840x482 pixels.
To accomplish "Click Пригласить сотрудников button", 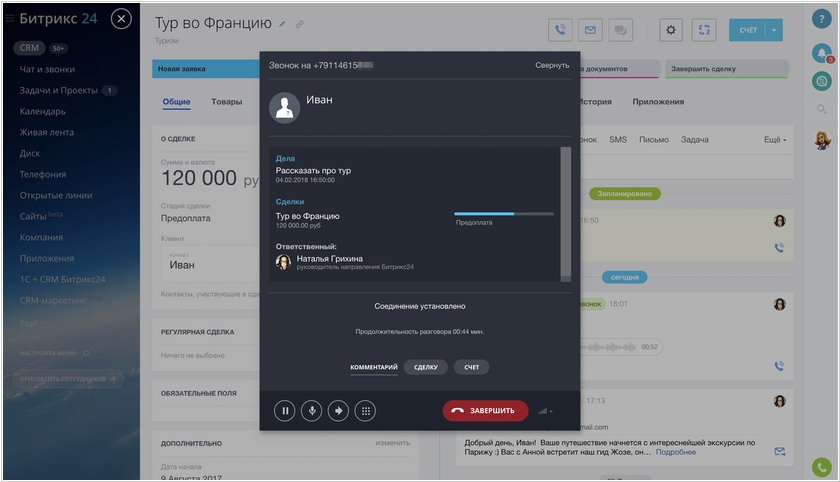I will (x=68, y=379).
